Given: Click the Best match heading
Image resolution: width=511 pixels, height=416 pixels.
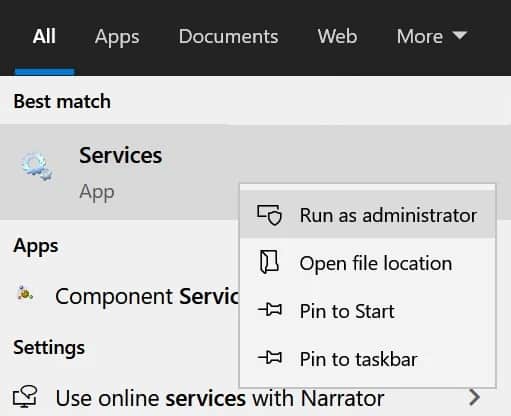Looking at the screenshot, I should click(x=62, y=101).
